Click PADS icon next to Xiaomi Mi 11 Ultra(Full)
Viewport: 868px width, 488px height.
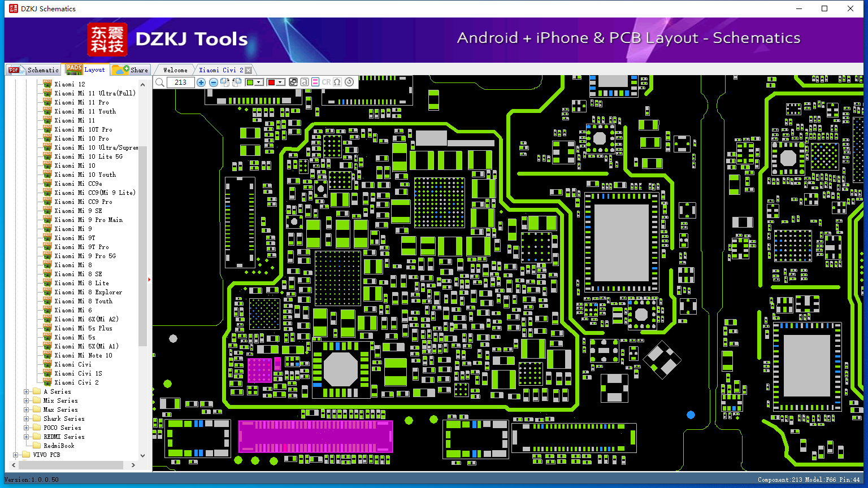tap(47, 93)
